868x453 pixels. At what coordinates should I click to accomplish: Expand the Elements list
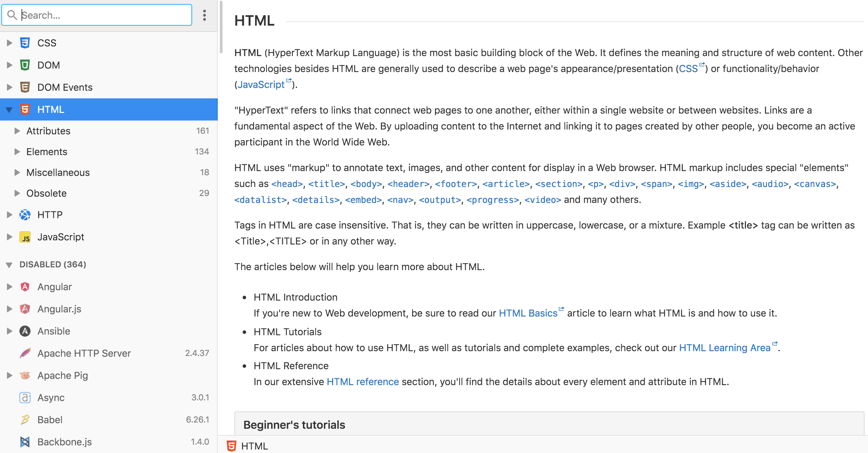(x=17, y=152)
